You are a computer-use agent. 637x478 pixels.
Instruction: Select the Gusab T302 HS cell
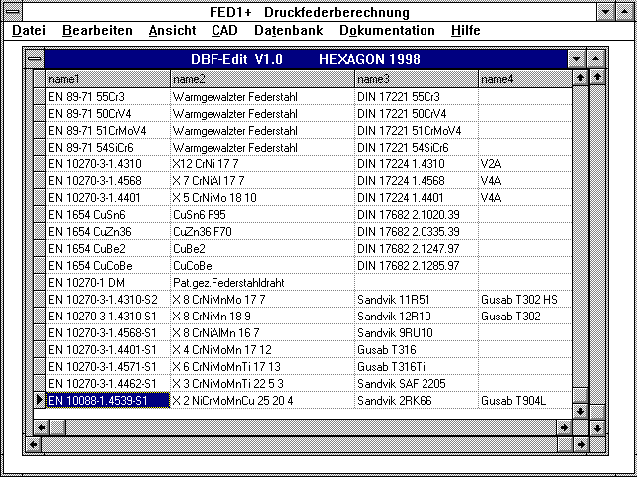point(523,299)
